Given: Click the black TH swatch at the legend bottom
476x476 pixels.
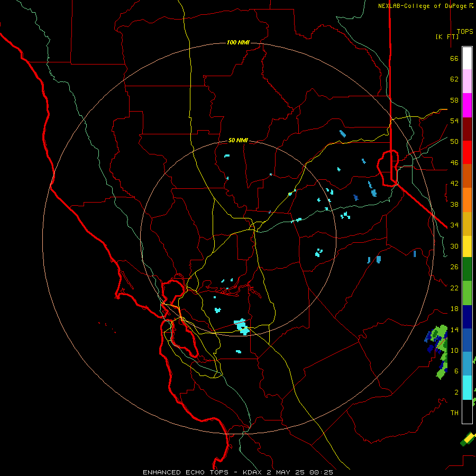Looking at the screenshot, I should tap(467, 411).
